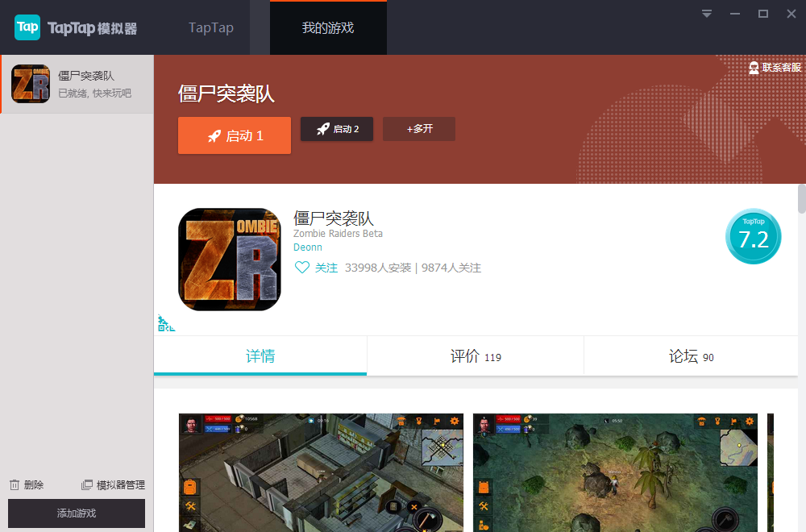
Task: Click the TapTap logo icon
Action: (x=27, y=27)
